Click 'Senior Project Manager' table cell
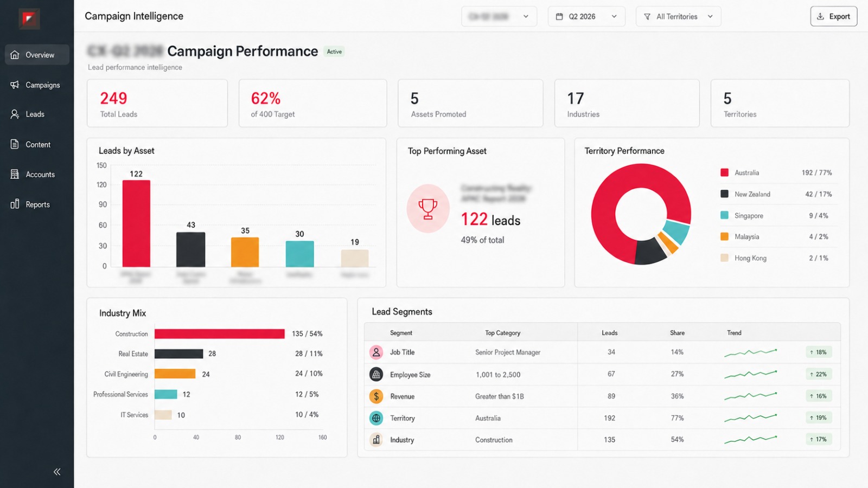This screenshot has height=488, width=868. (508, 352)
